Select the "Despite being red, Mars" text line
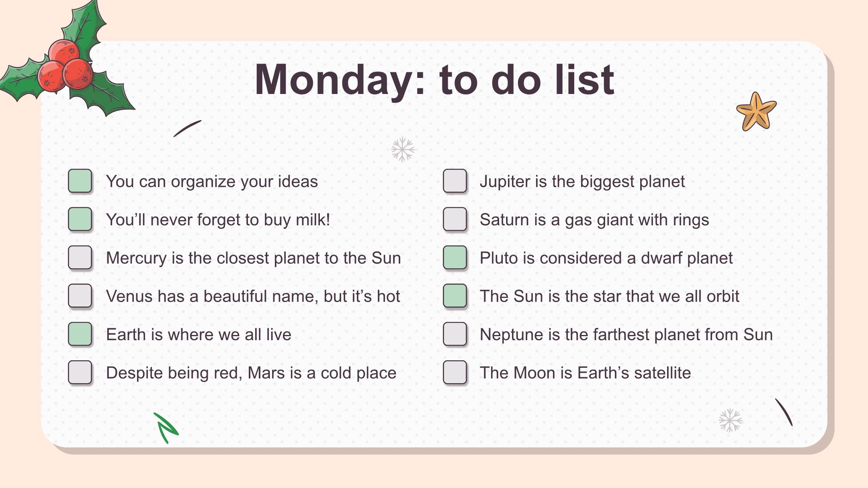The width and height of the screenshot is (868, 488). pos(251,373)
